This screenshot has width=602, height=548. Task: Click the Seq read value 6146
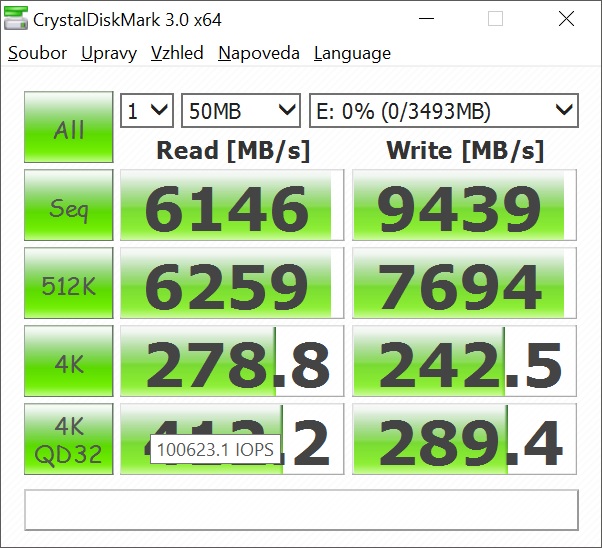point(232,205)
